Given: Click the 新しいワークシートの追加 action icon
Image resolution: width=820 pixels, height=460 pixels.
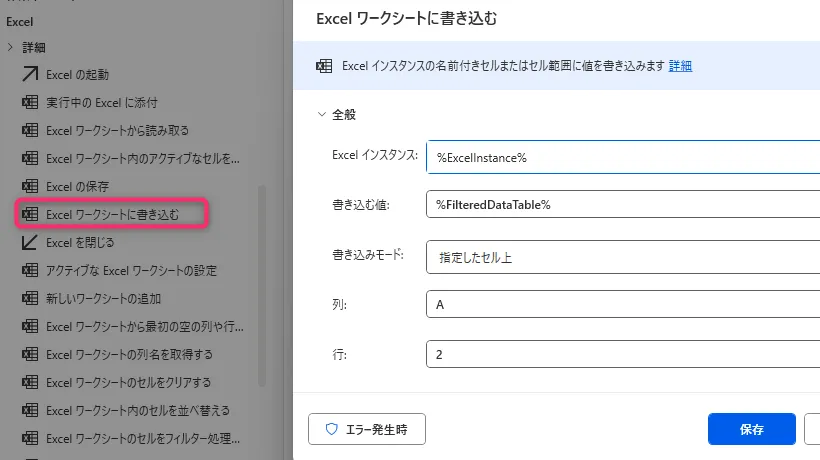Looking at the screenshot, I should click(30, 298).
